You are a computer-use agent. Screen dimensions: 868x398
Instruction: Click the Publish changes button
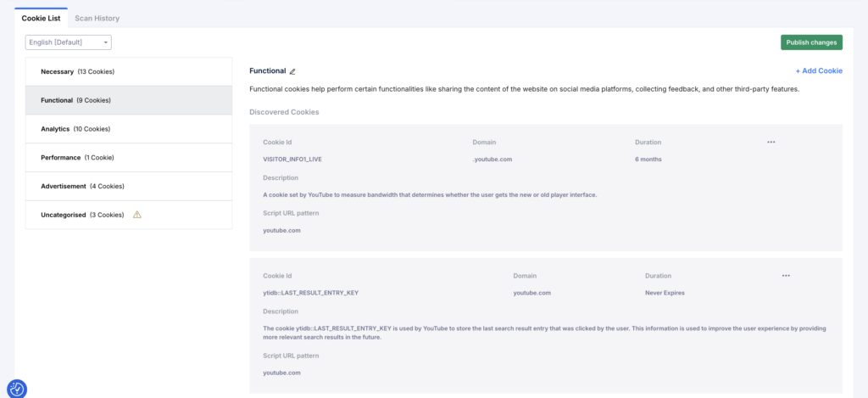point(811,42)
